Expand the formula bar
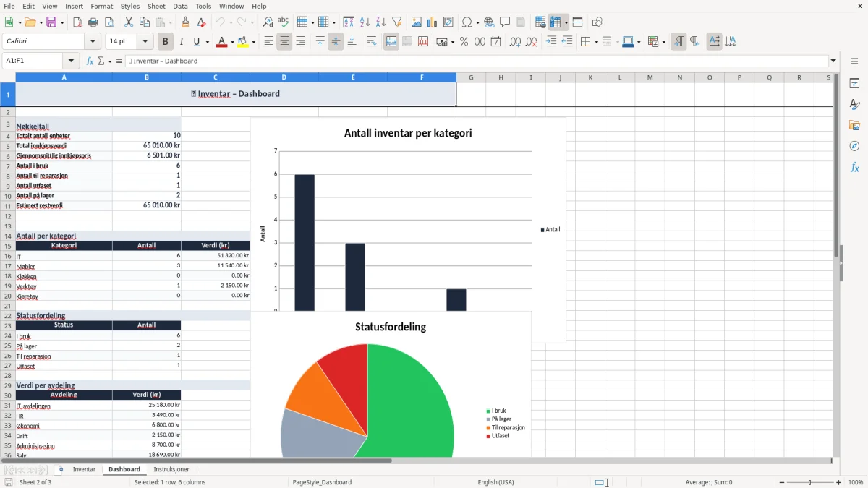 833,61
